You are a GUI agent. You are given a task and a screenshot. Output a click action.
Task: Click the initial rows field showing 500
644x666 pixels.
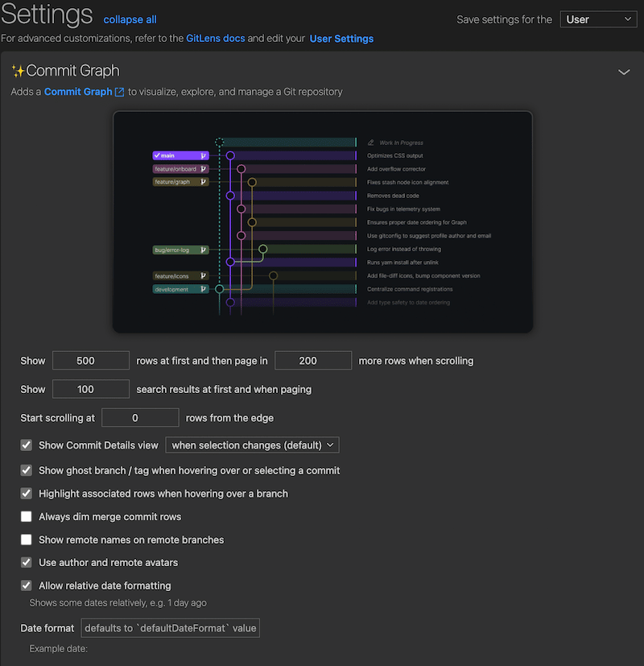point(91,361)
